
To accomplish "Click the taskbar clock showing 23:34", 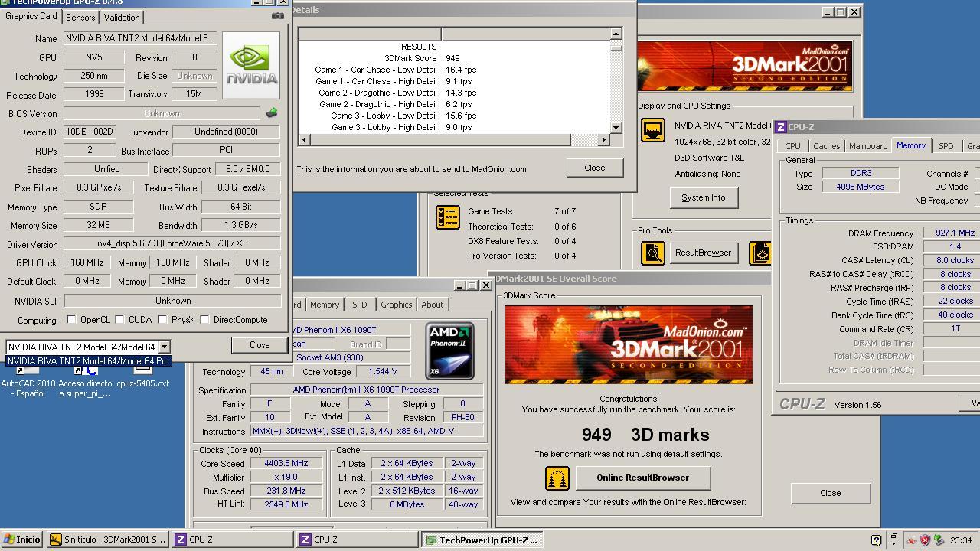I will click(x=961, y=540).
